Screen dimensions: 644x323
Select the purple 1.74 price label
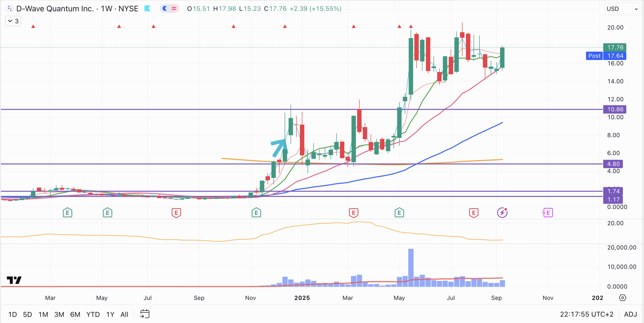click(x=613, y=191)
